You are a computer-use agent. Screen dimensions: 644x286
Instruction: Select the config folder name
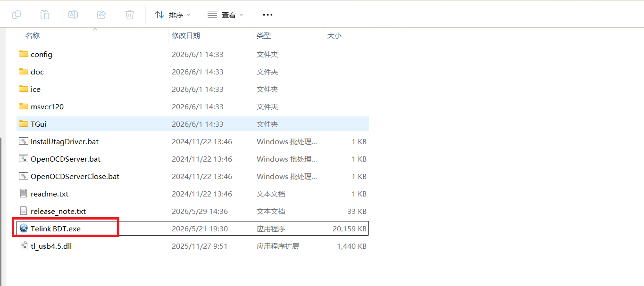click(x=42, y=55)
